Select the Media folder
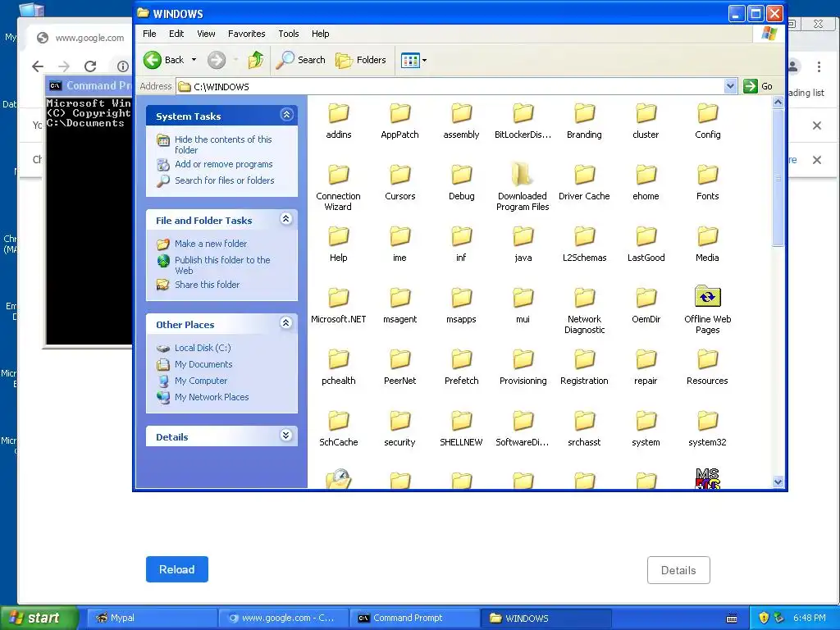Screen dimensions: 840x630 click(708, 244)
